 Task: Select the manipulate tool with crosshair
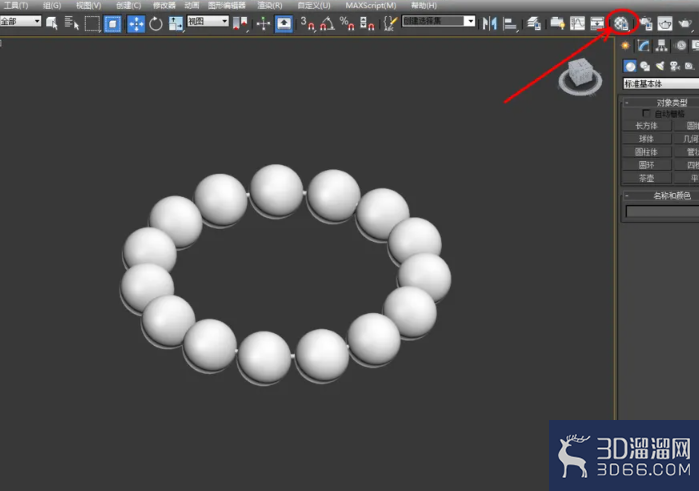point(263,24)
